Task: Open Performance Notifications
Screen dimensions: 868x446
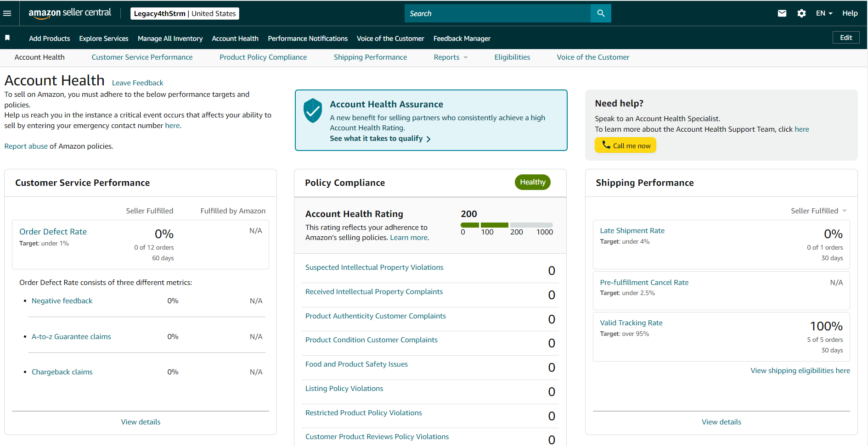Action: (308, 39)
